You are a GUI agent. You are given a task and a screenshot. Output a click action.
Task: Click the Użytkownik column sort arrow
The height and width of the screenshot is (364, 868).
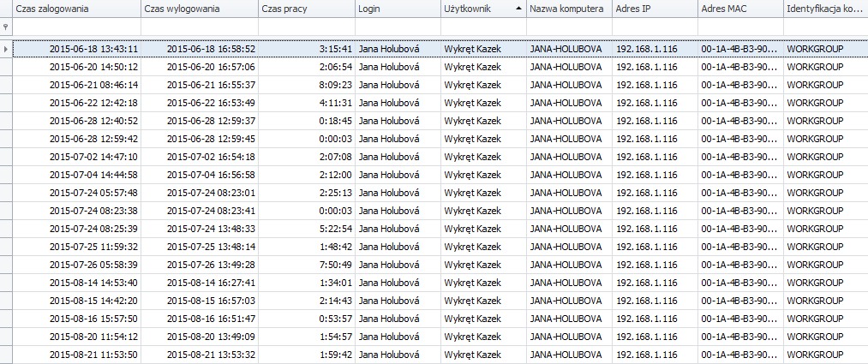pos(518,9)
